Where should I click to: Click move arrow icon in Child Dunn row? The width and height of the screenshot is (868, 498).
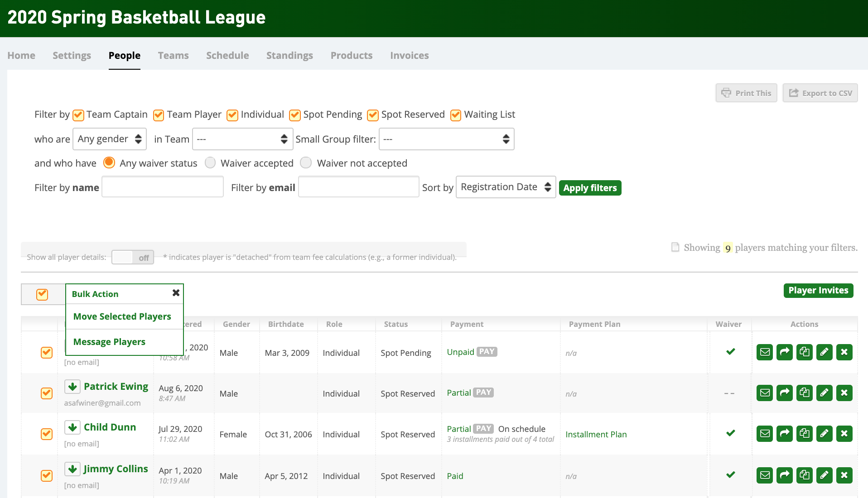click(x=785, y=434)
